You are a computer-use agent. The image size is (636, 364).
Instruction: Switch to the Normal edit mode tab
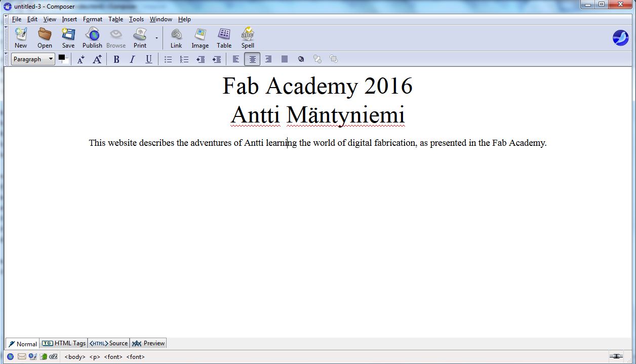pyautogui.click(x=22, y=344)
